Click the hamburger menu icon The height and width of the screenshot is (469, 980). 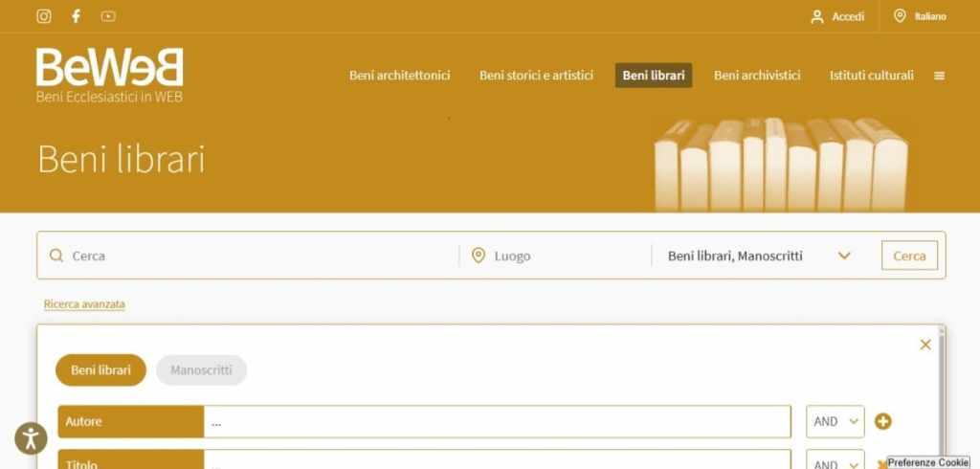tap(939, 76)
